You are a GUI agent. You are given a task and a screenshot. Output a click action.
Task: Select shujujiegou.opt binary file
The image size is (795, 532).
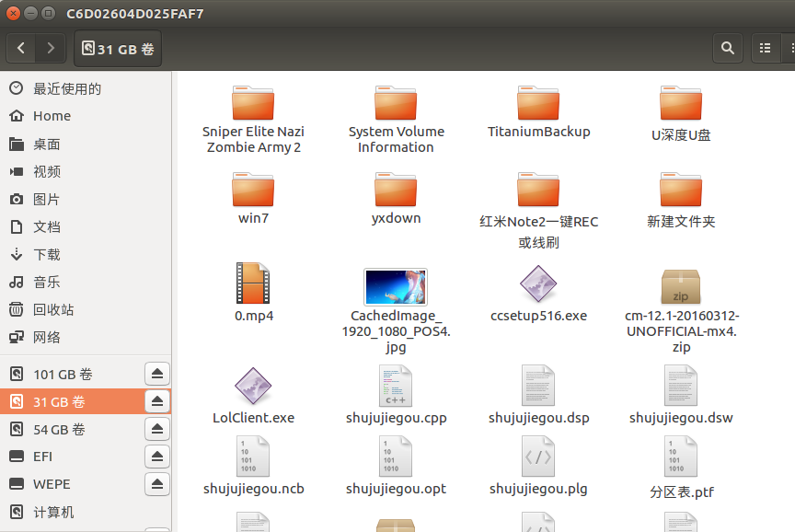[x=396, y=467]
